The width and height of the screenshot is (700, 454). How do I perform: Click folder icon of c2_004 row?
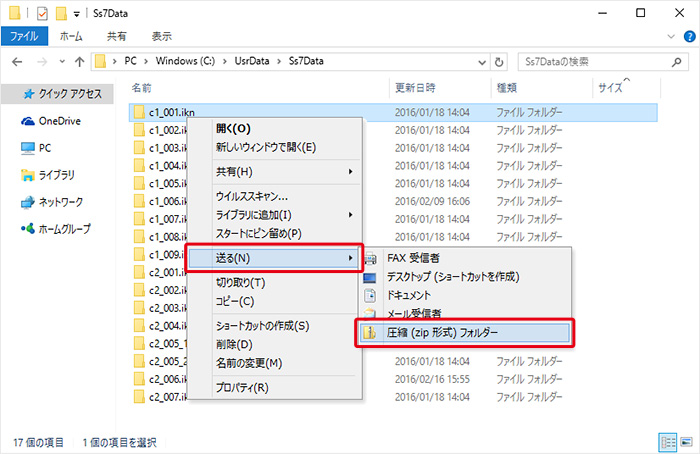coord(139,326)
